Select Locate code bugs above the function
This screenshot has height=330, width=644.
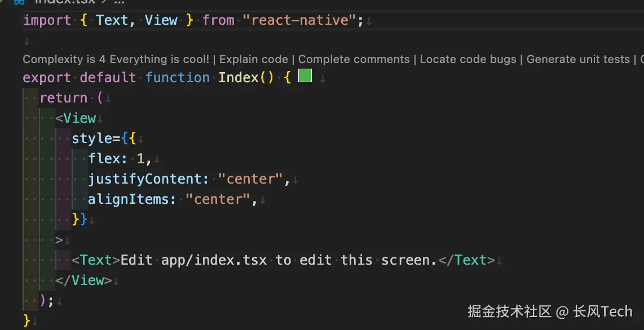467,59
